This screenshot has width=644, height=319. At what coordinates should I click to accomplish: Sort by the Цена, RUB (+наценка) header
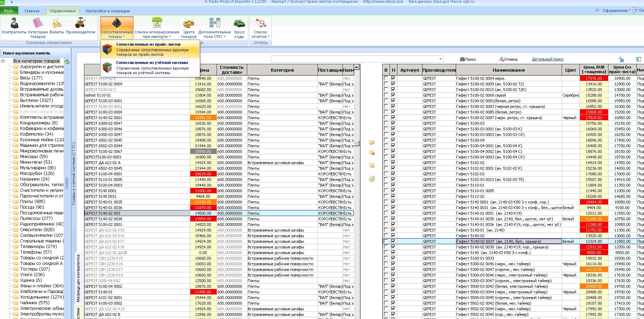pos(594,70)
